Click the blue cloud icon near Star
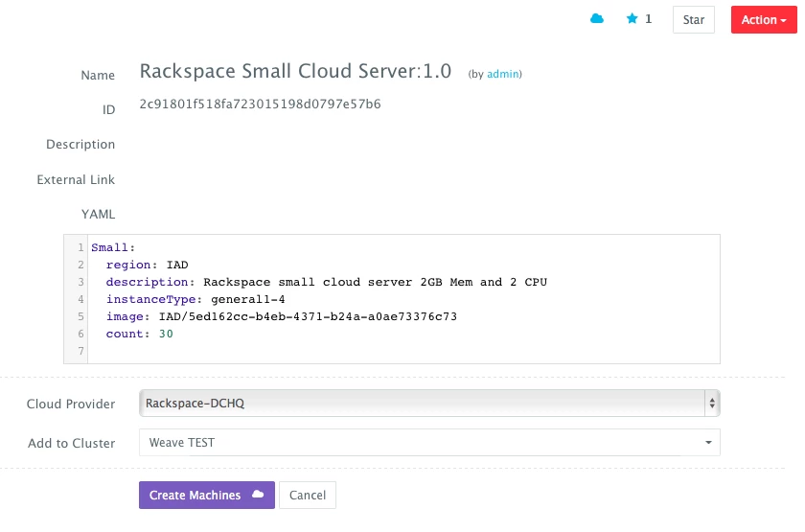This screenshot has width=805, height=532. 596,19
